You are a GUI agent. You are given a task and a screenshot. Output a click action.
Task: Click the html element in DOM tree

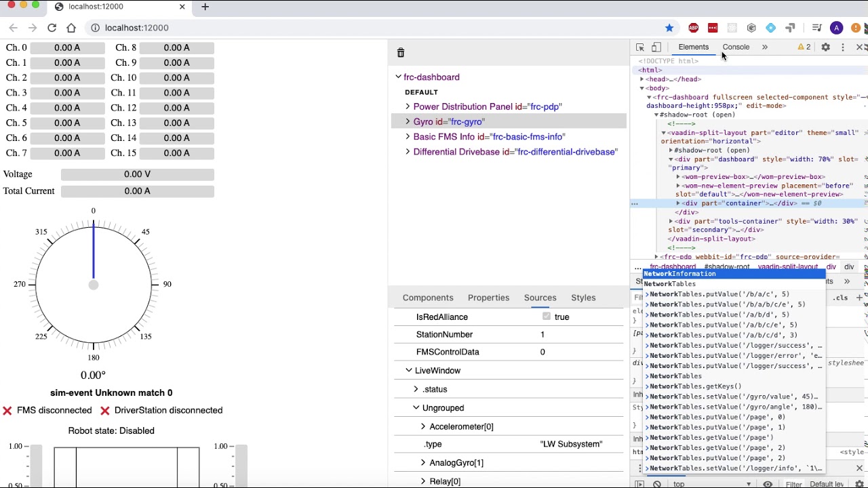(x=650, y=70)
